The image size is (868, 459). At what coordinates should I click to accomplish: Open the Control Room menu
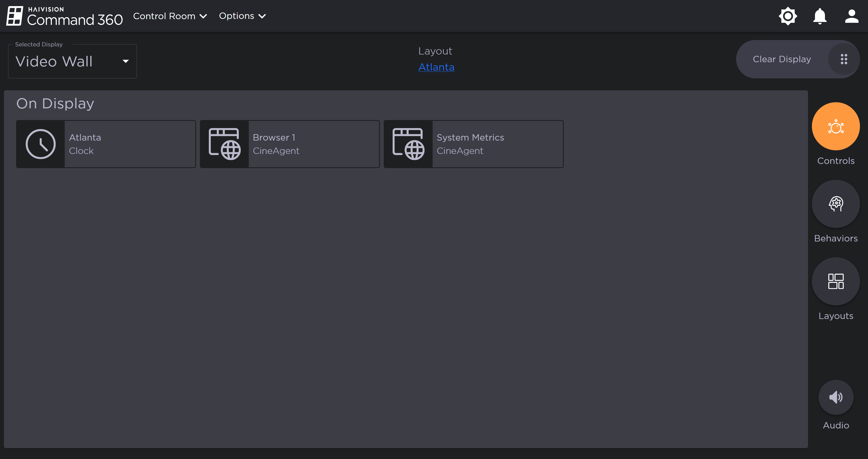(164, 16)
